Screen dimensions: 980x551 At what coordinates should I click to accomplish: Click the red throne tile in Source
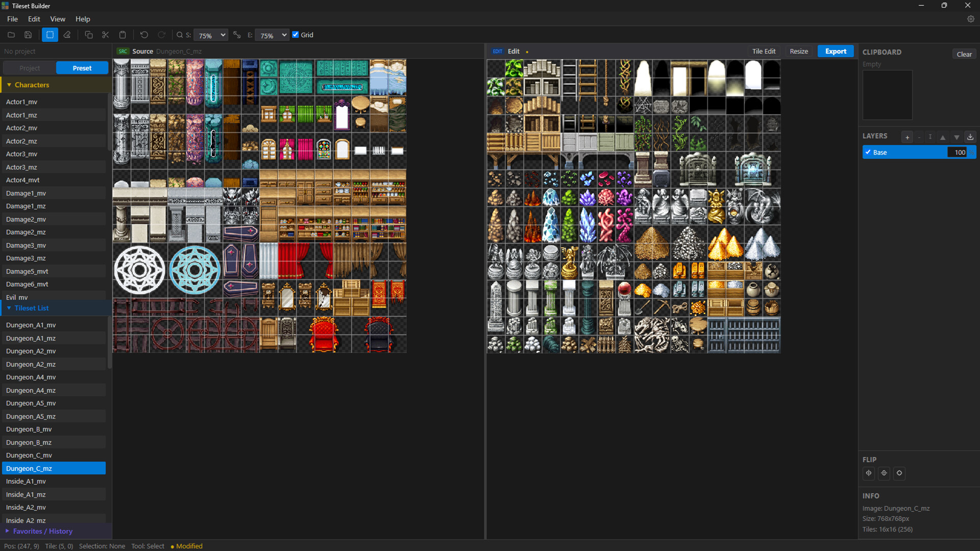click(x=324, y=334)
